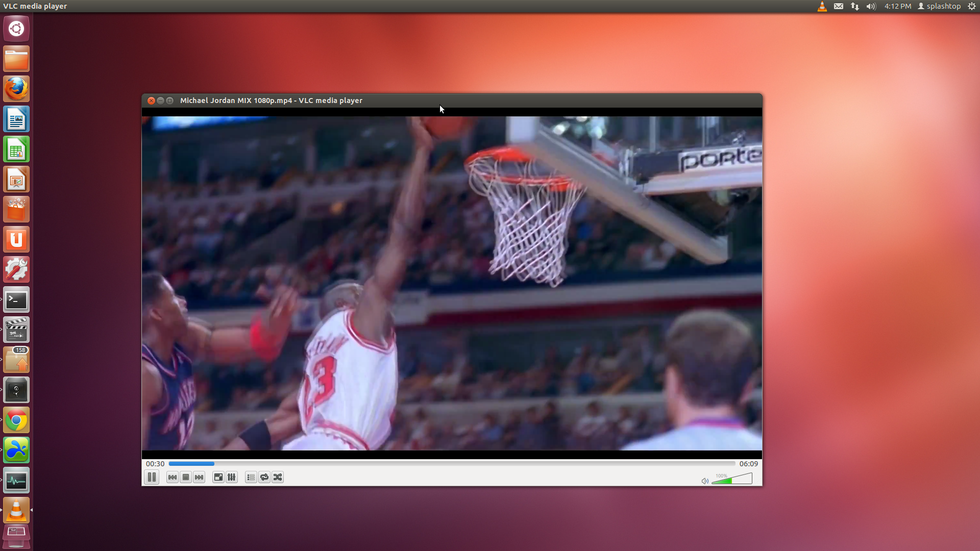Open extended settings equalizer panel
The width and height of the screenshot is (980, 551).
point(232,477)
